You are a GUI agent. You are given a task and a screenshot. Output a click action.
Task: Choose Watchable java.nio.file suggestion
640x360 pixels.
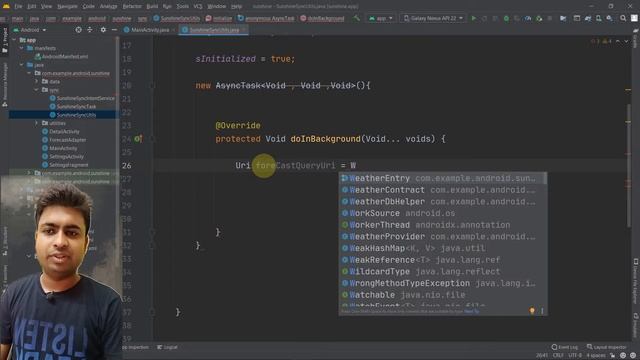pyautogui.click(x=443, y=295)
